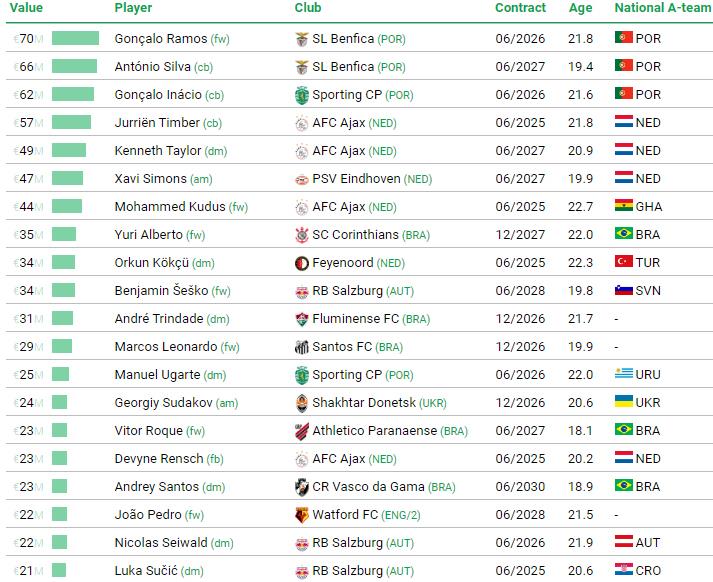
Task: Click the Turkey flag for Orkun Kökçü
Action: click(623, 263)
